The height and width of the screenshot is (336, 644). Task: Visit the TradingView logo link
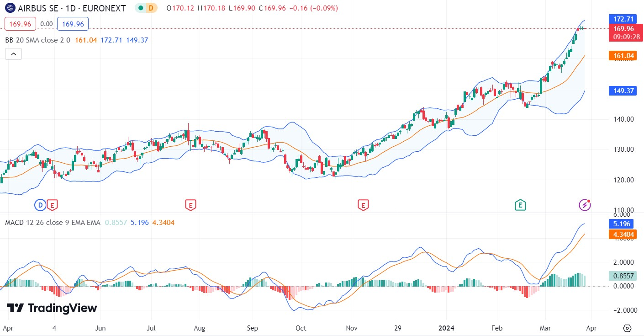pyautogui.click(x=52, y=308)
